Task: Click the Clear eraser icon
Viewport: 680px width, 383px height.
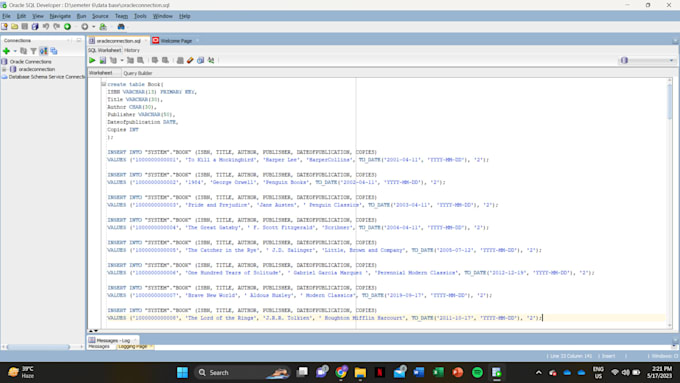Action: pos(190,60)
